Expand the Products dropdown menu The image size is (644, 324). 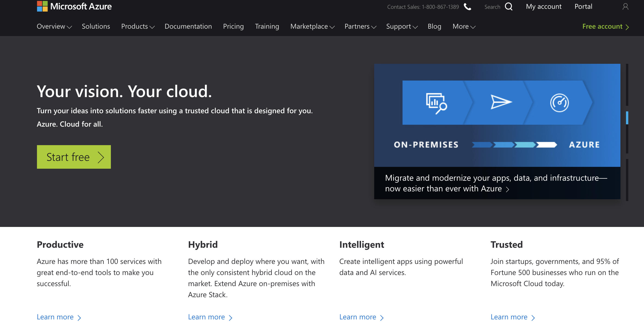[138, 27]
